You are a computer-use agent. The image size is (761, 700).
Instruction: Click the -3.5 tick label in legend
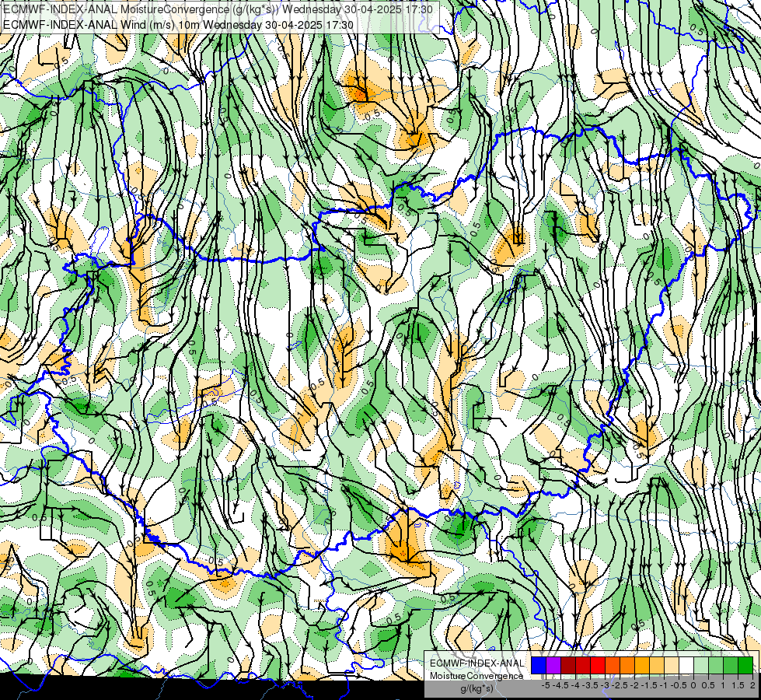pos(590,685)
